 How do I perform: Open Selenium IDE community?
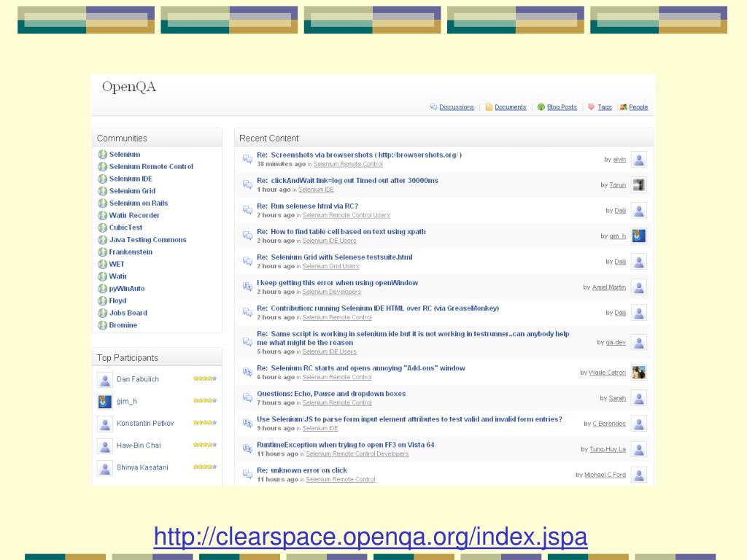coord(131,179)
